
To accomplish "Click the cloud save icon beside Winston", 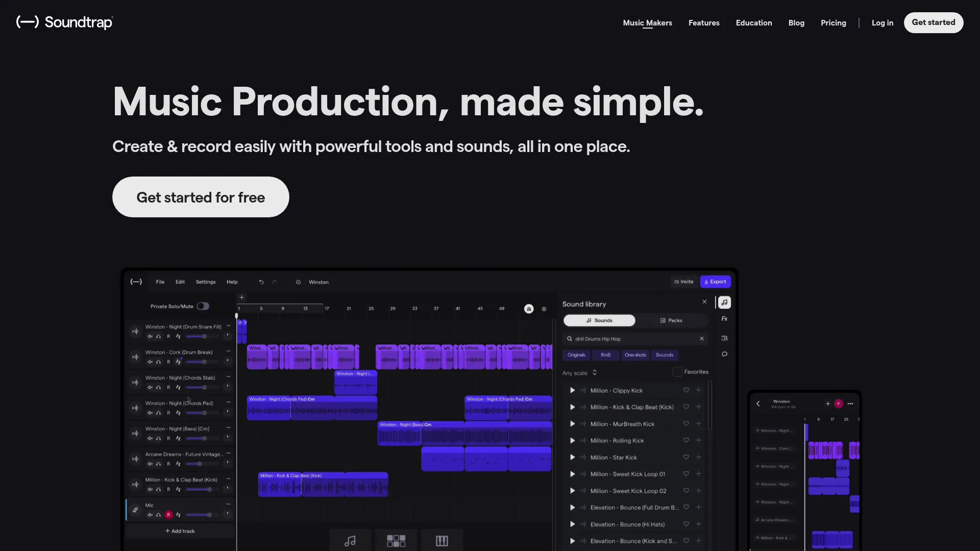I will (x=299, y=282).
